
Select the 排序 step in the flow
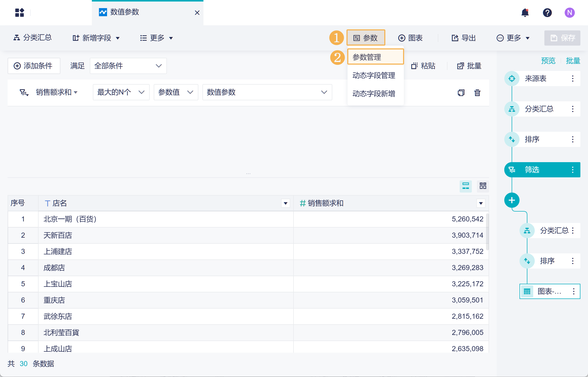coord(532,139)
